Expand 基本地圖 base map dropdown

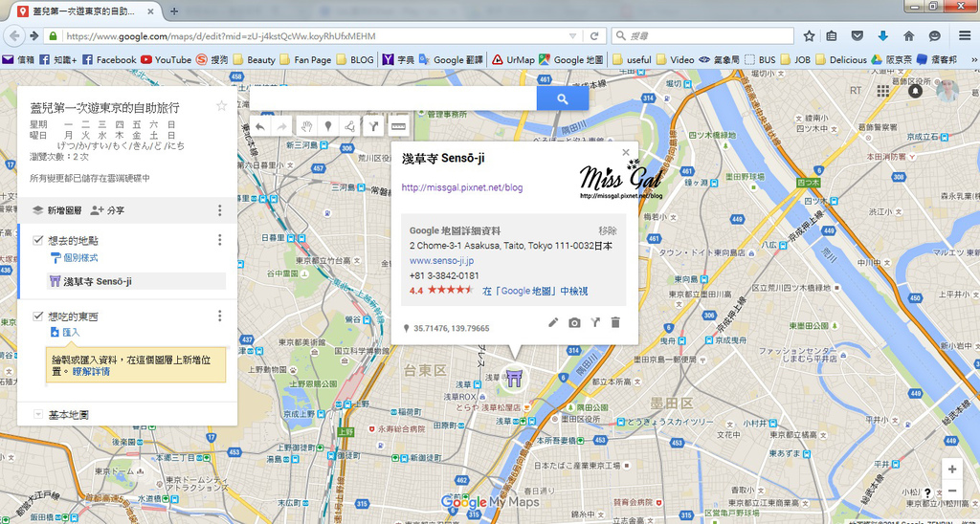pos(38,414)
